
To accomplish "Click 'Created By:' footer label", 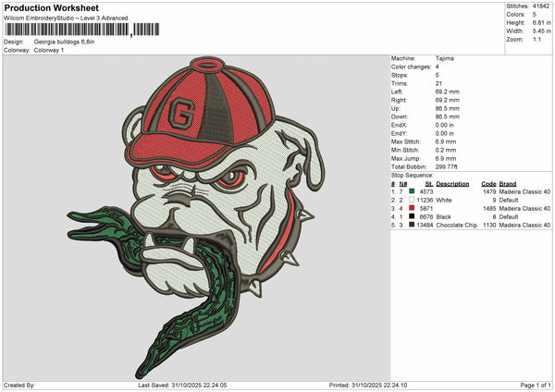I will tap(19, 386).
